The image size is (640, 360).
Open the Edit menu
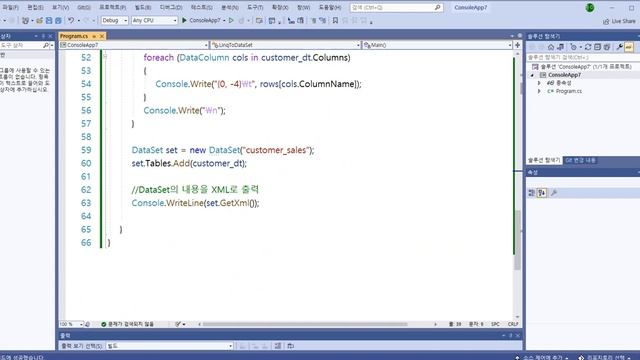click(35, 7)
